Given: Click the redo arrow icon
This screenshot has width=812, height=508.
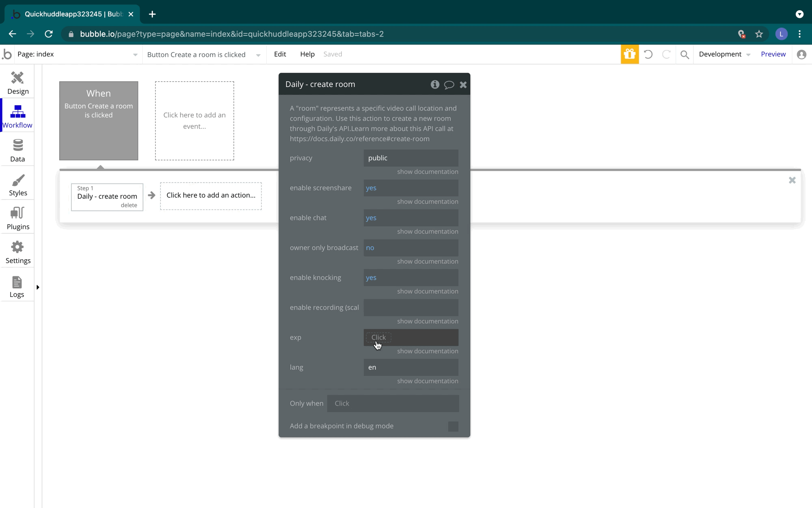Looking at the screenshot, I should pyautogui.click(x=666, y=54).
